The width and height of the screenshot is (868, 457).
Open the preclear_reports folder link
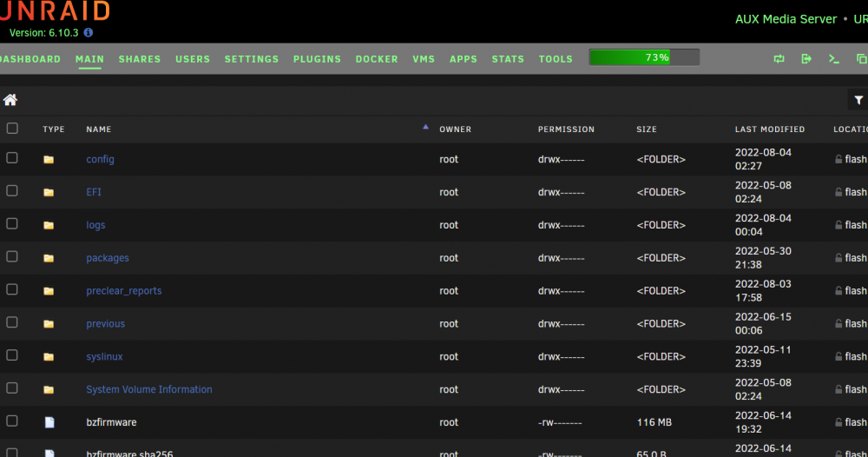coord(124,291)
